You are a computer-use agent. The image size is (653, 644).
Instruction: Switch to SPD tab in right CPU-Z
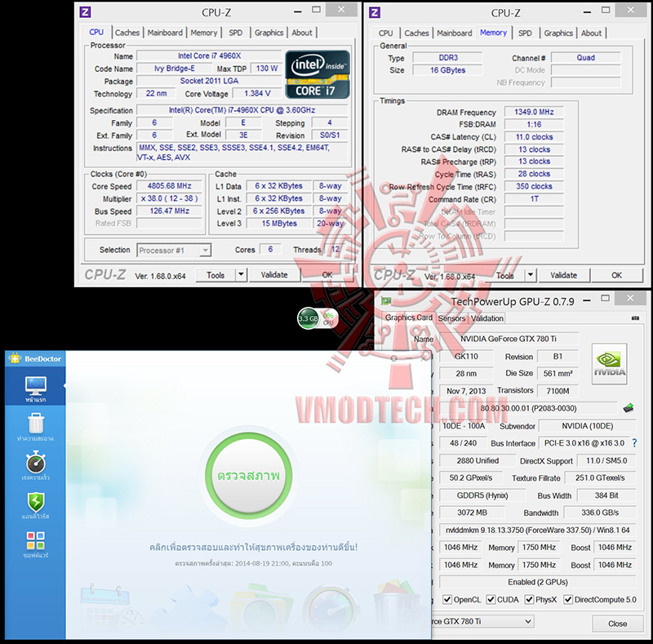(525, 33)
